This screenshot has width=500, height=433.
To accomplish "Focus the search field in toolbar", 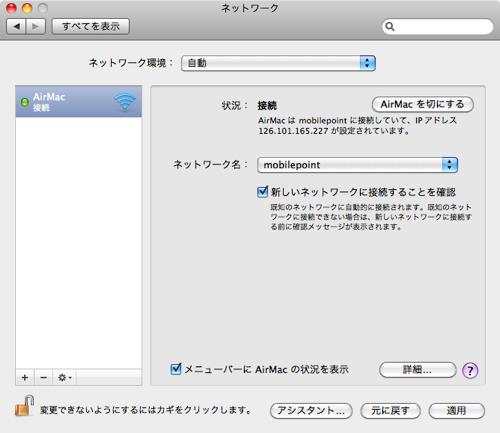I will [437, 26].
